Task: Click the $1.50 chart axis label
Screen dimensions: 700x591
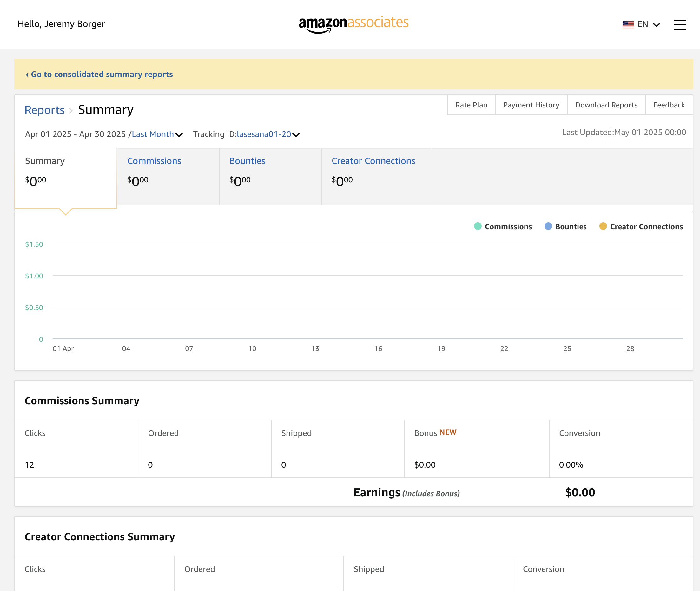Action: click(x=34, y=244)
